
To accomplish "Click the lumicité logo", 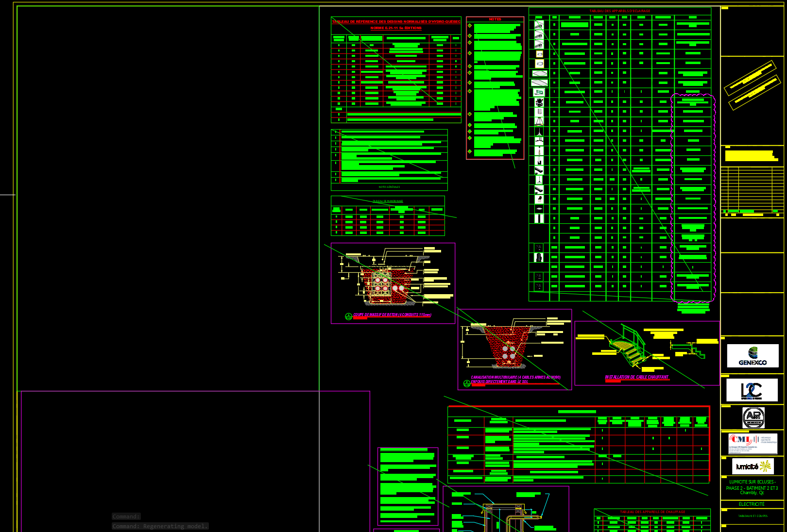I will 753,466.
